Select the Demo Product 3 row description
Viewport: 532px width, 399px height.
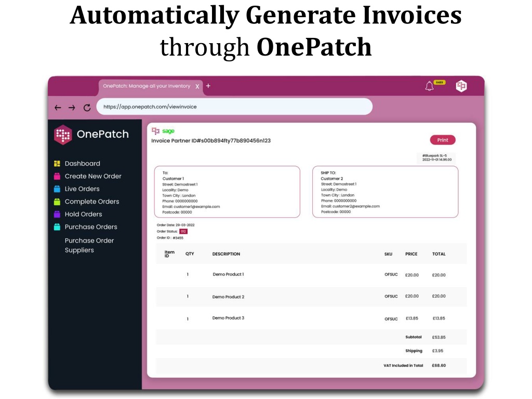tap(228, 318)
